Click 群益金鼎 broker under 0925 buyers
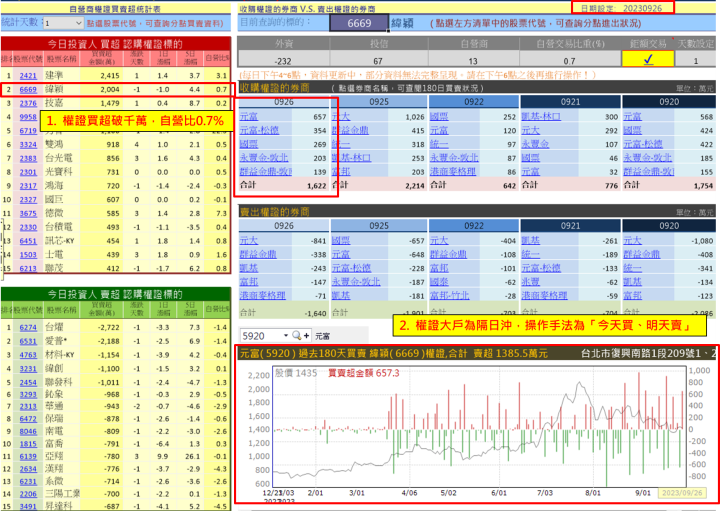 (x=350, y=130)
